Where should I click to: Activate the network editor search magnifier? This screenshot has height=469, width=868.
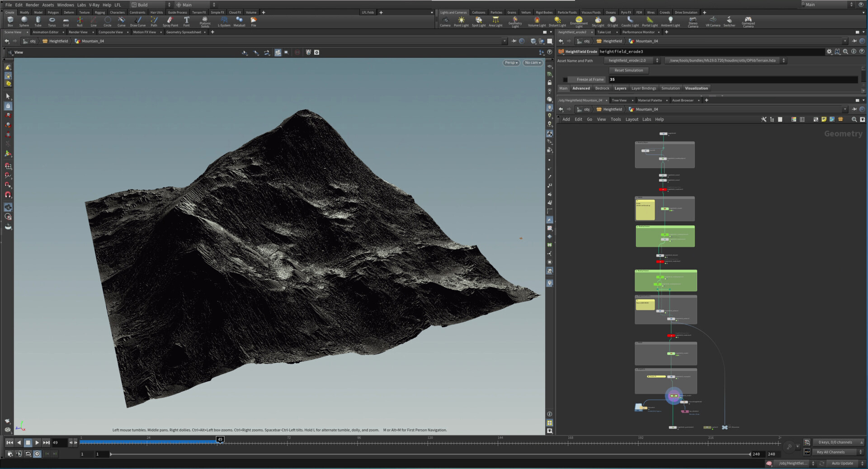tap(854, 119)
